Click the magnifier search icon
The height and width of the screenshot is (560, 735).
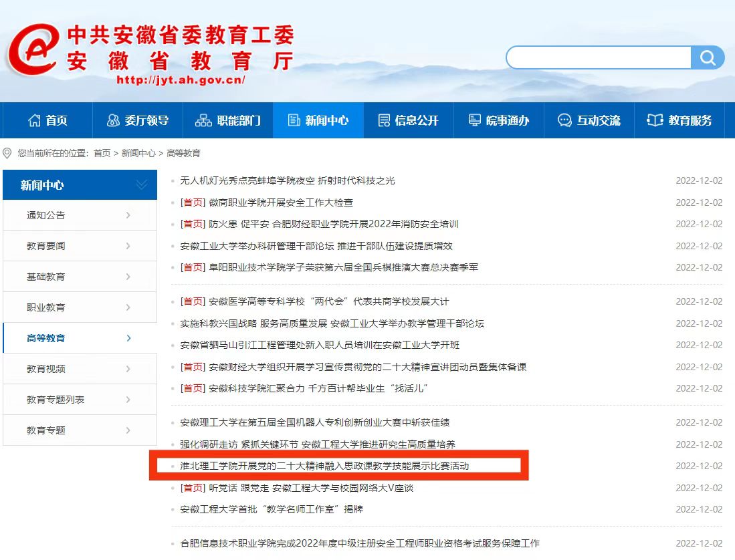click(x=708, y=58)
